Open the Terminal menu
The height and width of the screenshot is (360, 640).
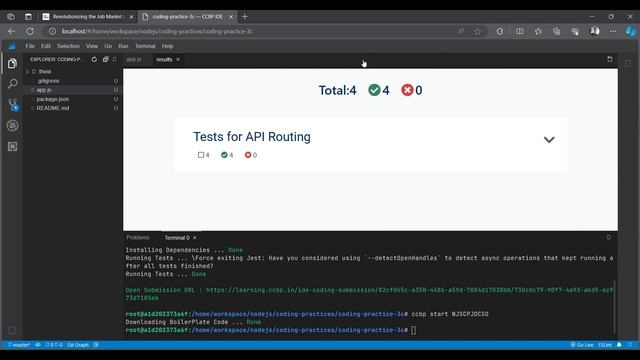coord(145,46)
